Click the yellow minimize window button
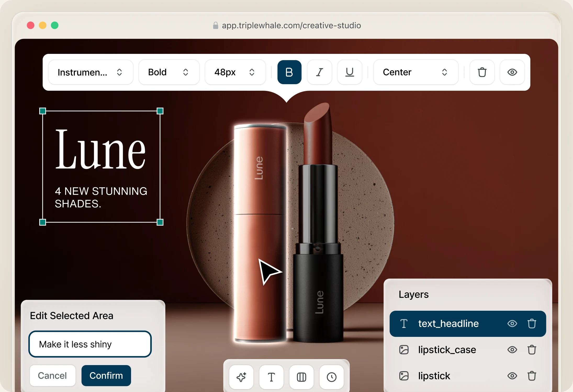This screenshot has height=392, width=573. click(x=43, y=25)
